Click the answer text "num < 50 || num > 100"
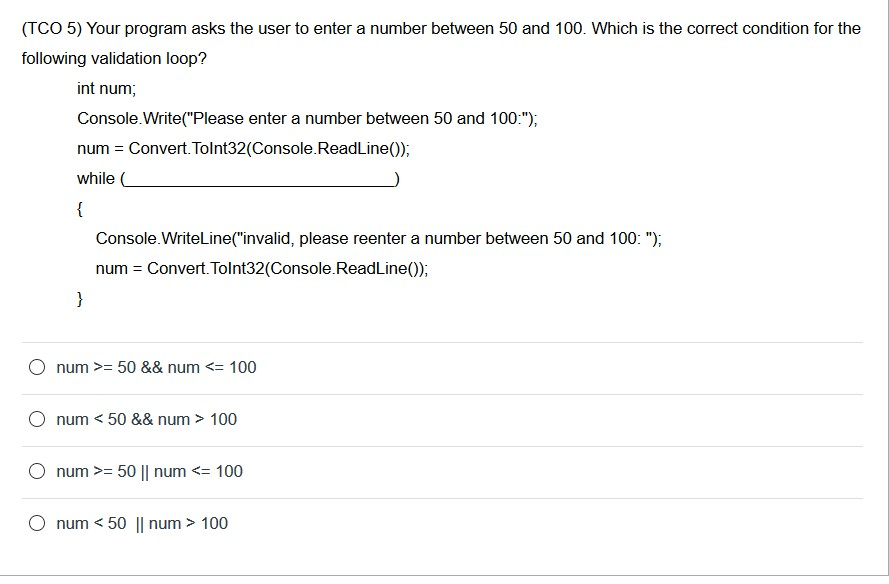This screenshot has height=584, width=889. coord(143,523)
